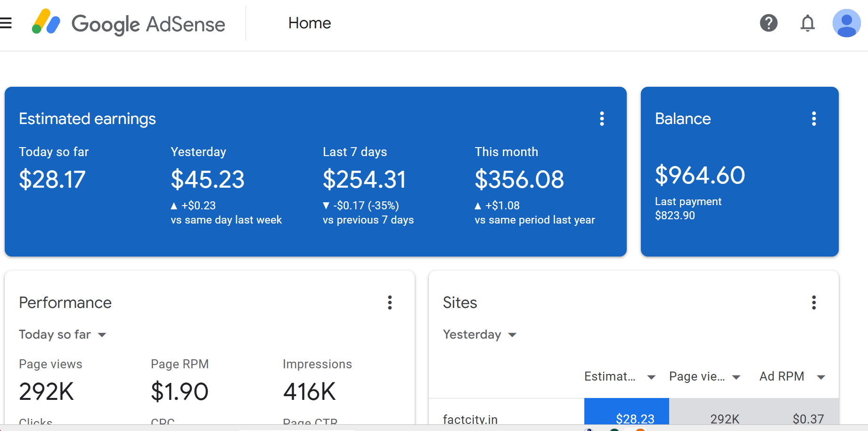Click the $964.60 balance amount

(700, 175)
